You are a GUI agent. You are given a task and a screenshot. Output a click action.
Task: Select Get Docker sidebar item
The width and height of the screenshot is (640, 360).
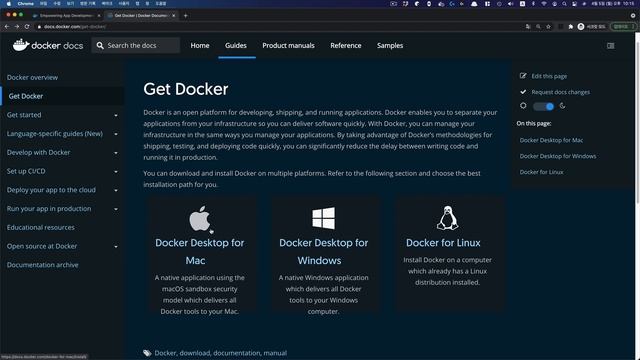[x=26, y=96]
